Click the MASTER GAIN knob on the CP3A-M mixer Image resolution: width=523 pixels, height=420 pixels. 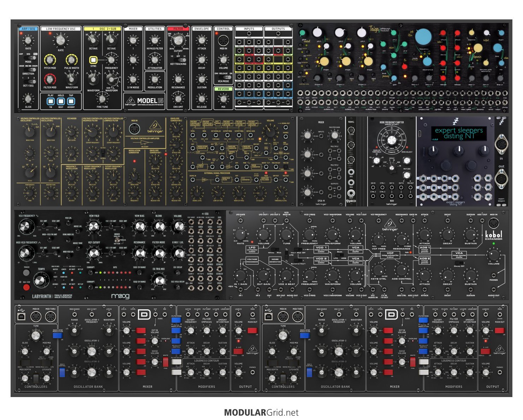coord(334,135)
